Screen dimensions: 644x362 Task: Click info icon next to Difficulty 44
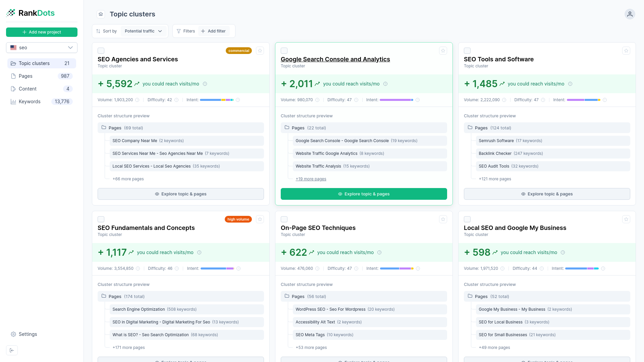coord(542,268)
